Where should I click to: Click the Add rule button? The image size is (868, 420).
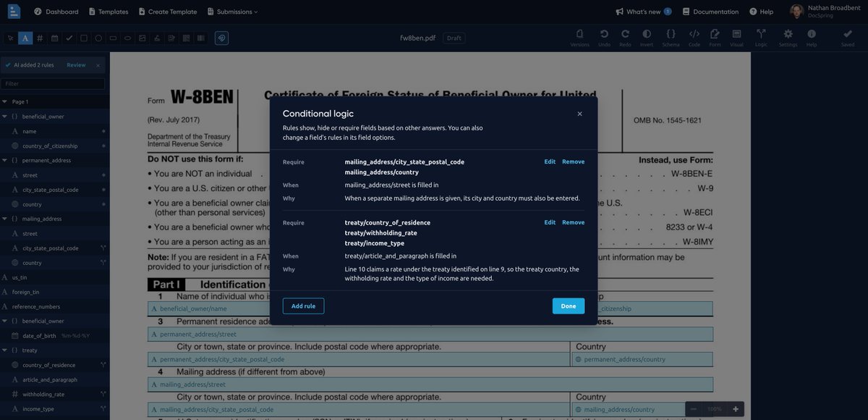coord(303,306)
